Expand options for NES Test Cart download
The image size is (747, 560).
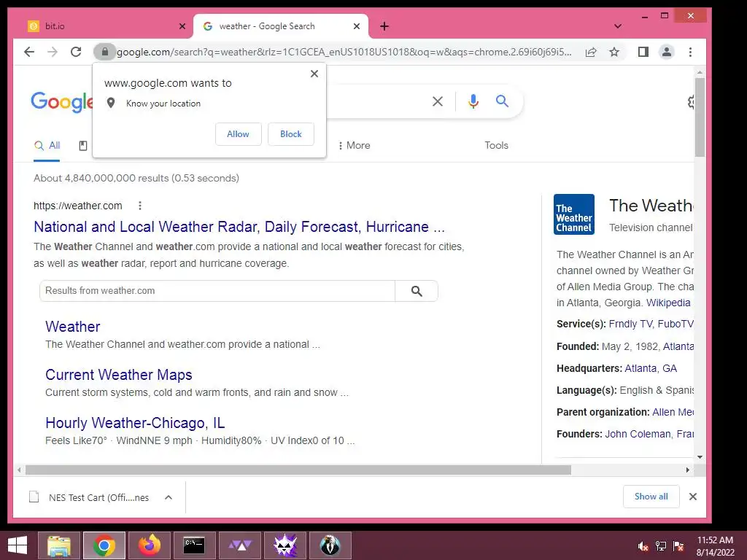pyautogui.click(x=169, y=497)
